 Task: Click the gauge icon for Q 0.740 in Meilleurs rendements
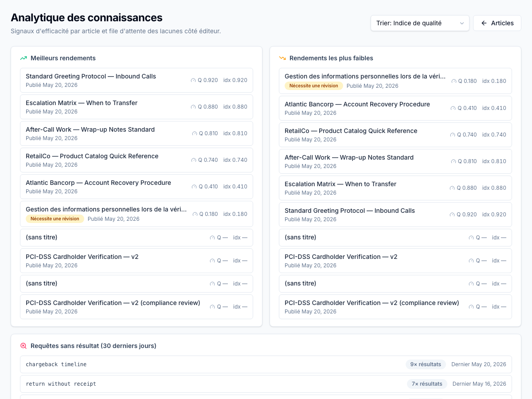[x=194, y=160]
